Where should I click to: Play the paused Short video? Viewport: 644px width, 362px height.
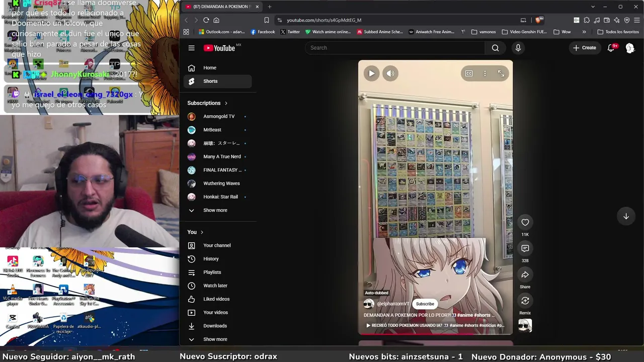371,73
